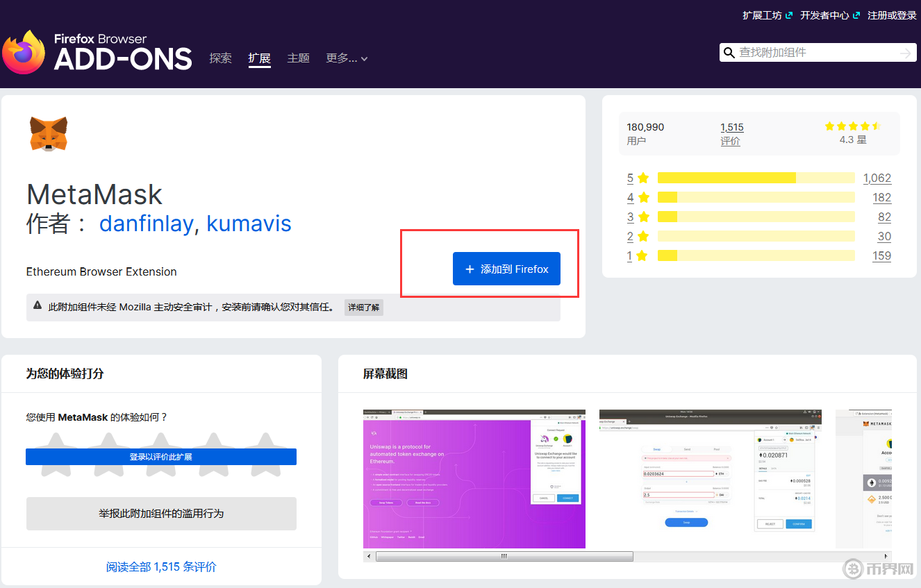Click the right arrow of the screenshots scrollbar
The height and width of the screenshot is (588, 921).
pyautogui.click(x=886, y=556)
